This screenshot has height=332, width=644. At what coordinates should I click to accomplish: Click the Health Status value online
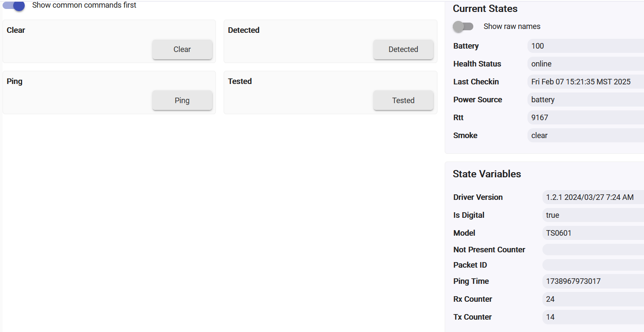(586, 64)
